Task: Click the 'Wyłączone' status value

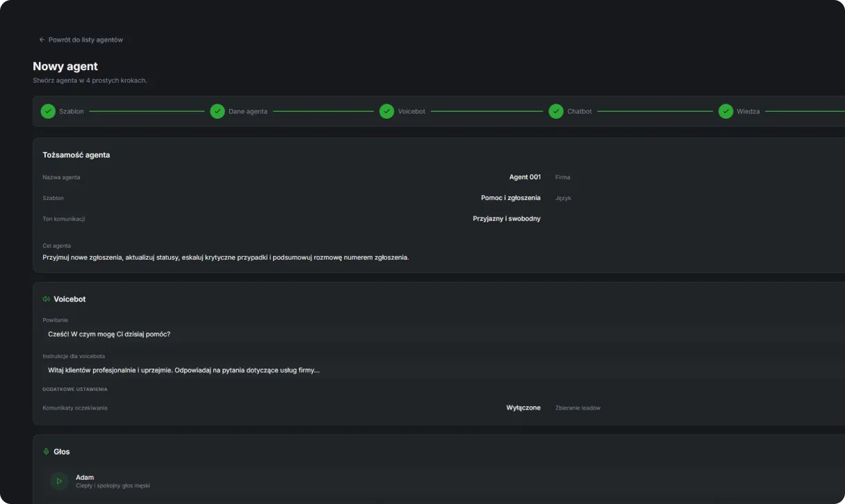Action: click(523, 408)
